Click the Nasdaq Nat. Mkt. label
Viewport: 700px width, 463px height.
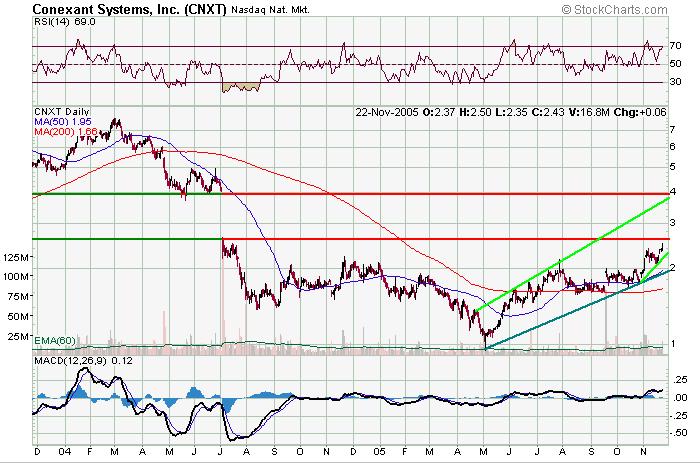click(270, 10)
